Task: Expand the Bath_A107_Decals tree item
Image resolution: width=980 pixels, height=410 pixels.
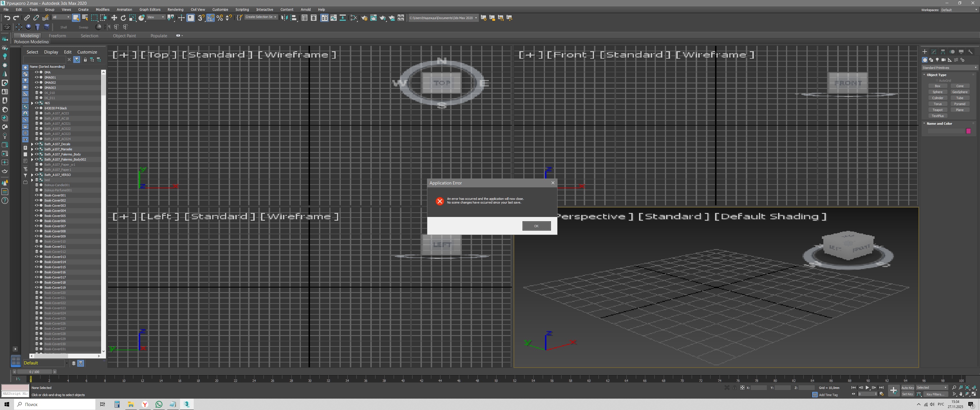Action: click(32, 144)
